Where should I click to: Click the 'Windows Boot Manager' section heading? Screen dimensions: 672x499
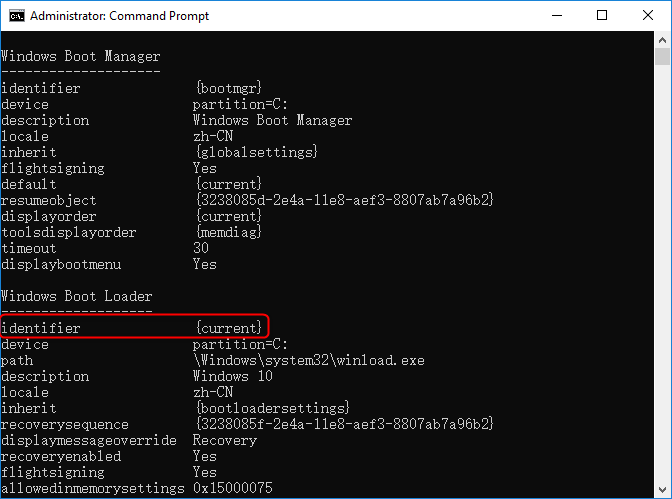point(80,56)
